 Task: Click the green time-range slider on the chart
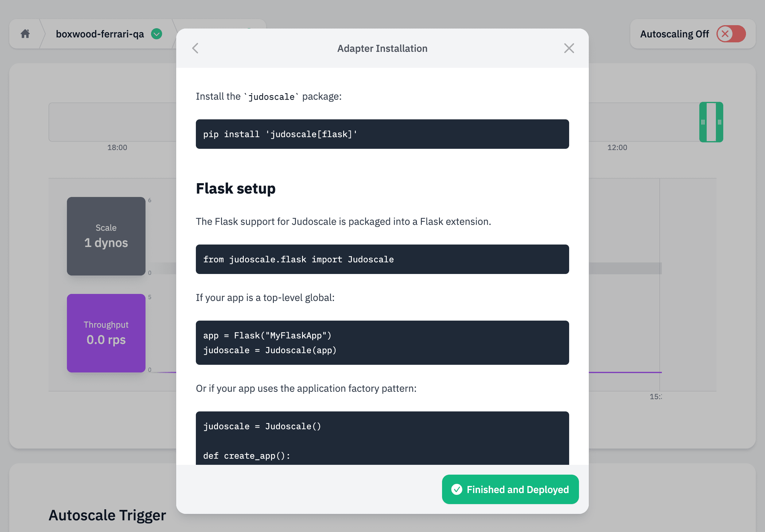pos(711,122)
